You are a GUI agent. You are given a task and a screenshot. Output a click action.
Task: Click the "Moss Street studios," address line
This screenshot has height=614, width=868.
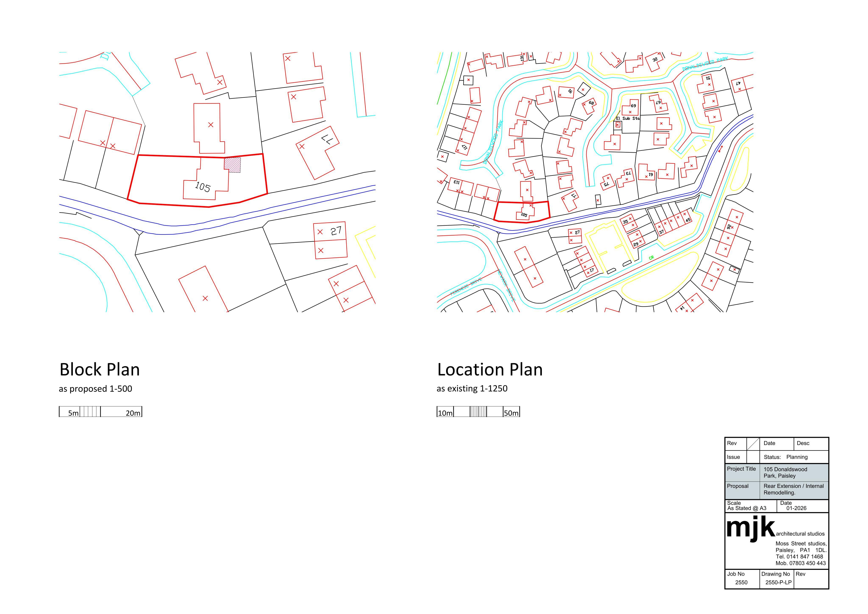(x=801, y=544)
